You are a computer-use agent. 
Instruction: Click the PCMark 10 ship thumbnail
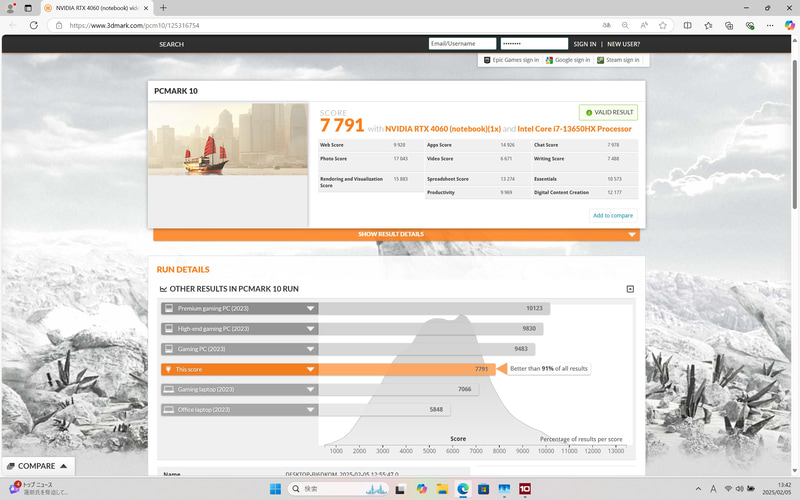[228, 139]
